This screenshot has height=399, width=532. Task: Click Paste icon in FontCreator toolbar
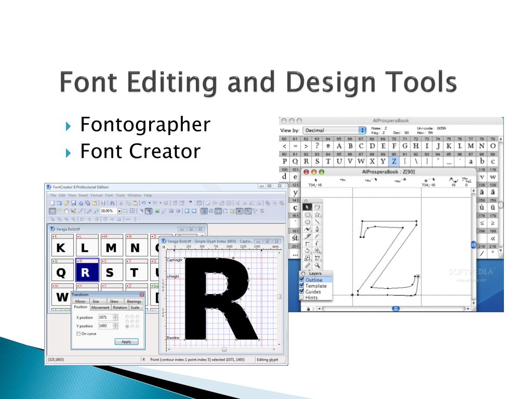pos(135,203)
